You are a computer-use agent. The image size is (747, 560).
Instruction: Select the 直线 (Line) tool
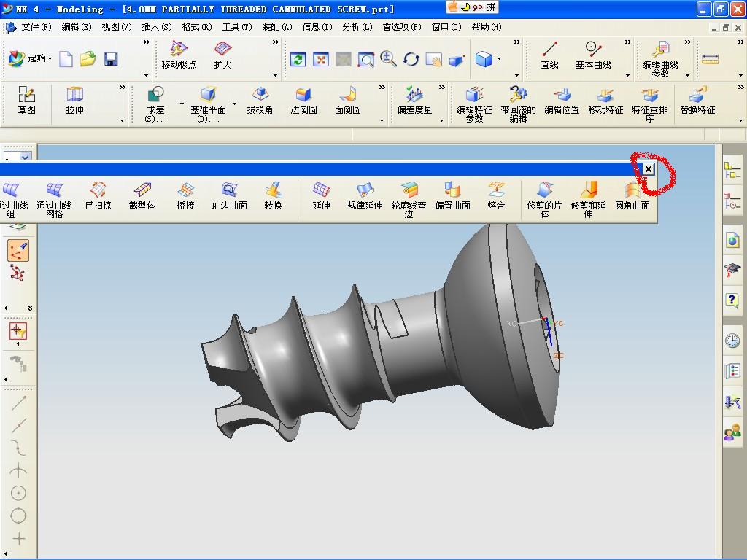[549, 55]
